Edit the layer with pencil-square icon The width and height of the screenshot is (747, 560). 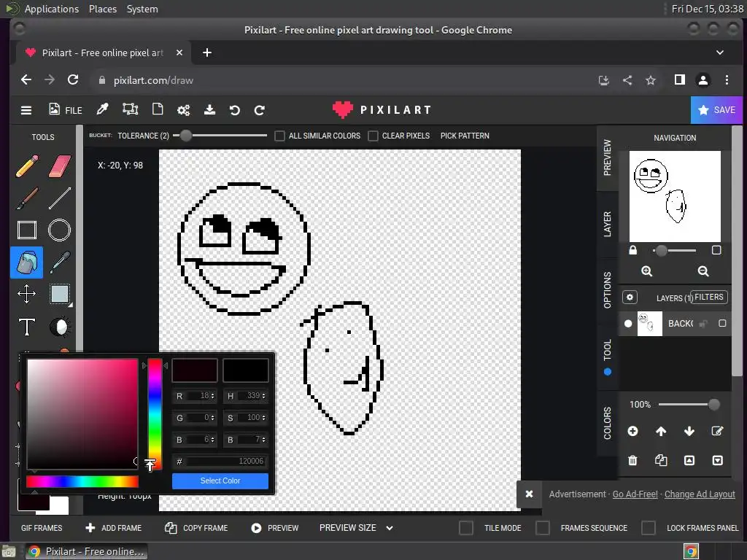click(717, 431)
